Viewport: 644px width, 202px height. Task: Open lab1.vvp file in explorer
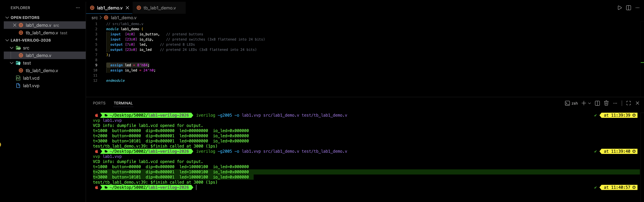(31, 86)
